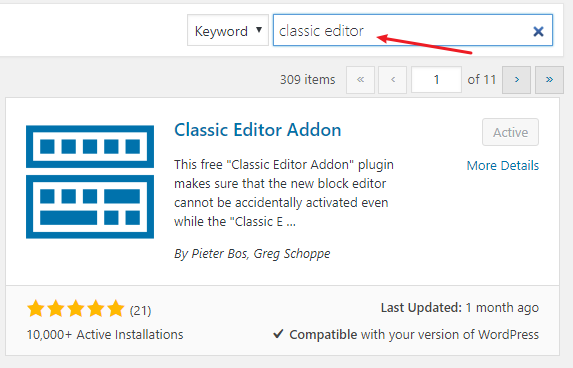Click the first rating star
The width and height of the screenshot is (573, 368).
(x=36, y=308)
